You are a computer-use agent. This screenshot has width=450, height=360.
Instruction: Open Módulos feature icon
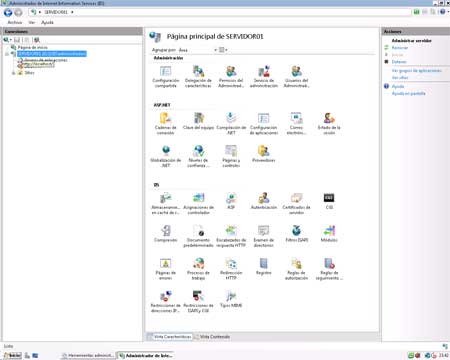coord(329,234)
